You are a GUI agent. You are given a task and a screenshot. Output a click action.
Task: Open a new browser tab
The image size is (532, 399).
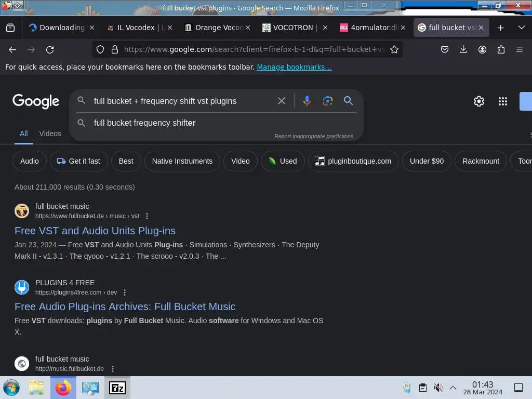point(500,28)
